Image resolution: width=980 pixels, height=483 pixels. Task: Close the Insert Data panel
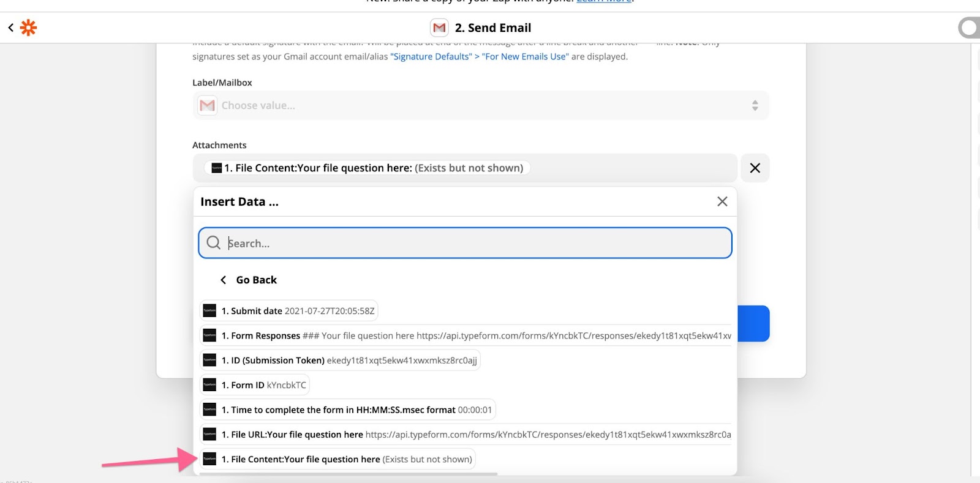tap(722, 201)
